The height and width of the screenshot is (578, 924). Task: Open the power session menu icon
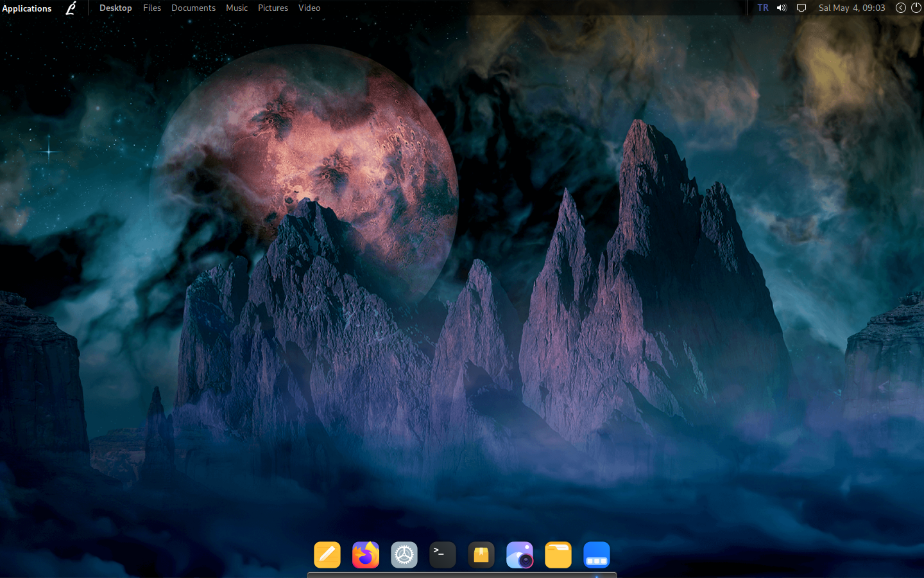click(916, 8)
